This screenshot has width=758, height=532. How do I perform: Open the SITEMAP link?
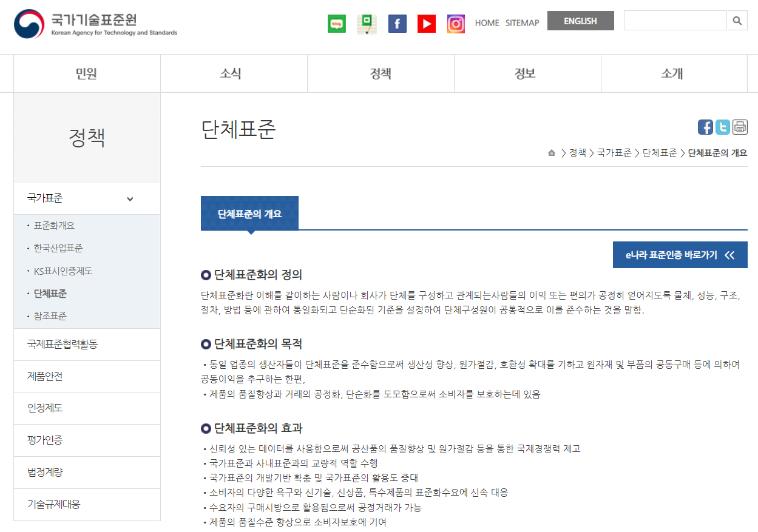[x=522, y=23]
